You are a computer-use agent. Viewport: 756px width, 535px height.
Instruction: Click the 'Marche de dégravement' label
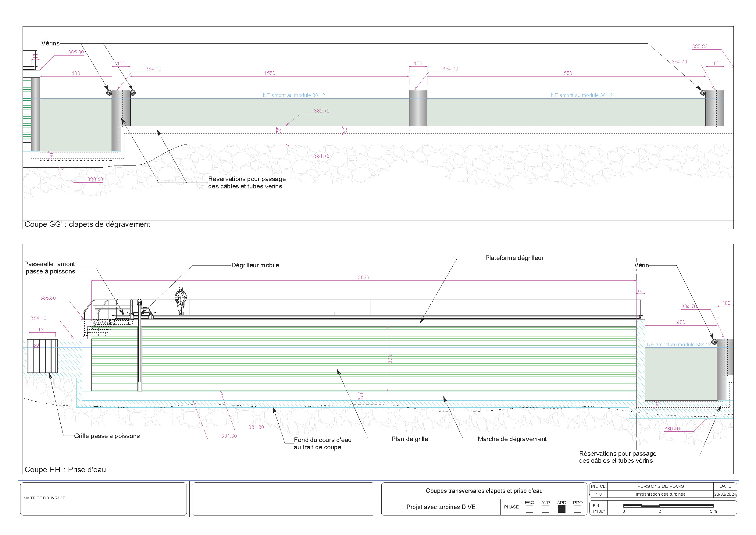tap(512, 439)
